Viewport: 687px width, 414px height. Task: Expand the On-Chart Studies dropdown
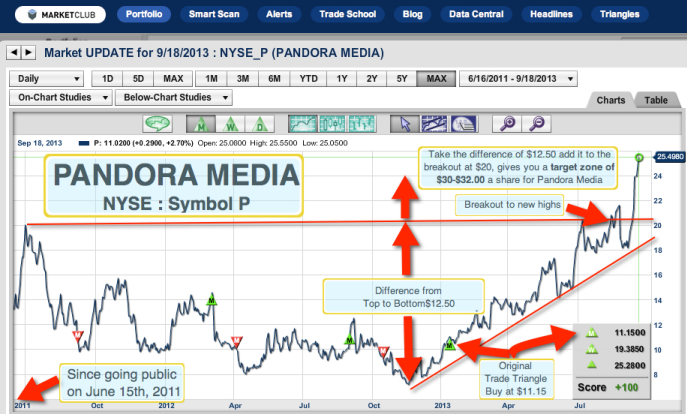tap(60, 97)
